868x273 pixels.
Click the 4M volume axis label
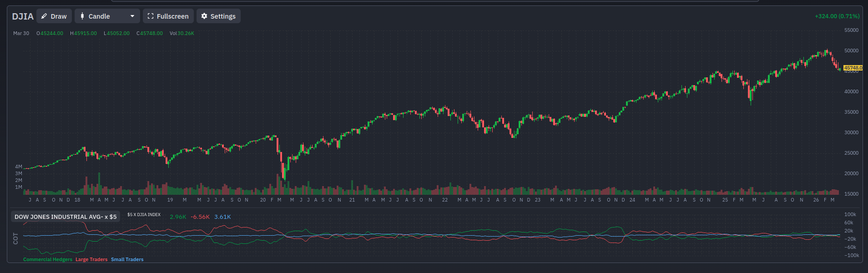point(19,167)
